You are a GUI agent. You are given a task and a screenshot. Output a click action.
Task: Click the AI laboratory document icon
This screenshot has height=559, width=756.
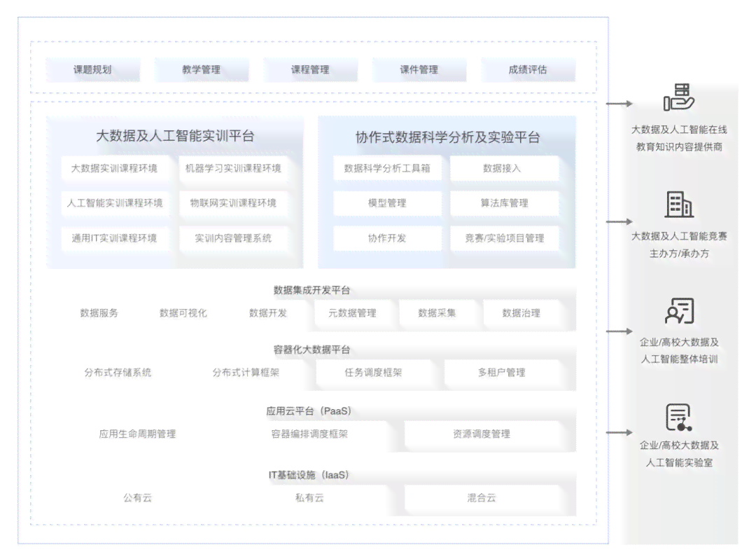[x=679, y=417]
